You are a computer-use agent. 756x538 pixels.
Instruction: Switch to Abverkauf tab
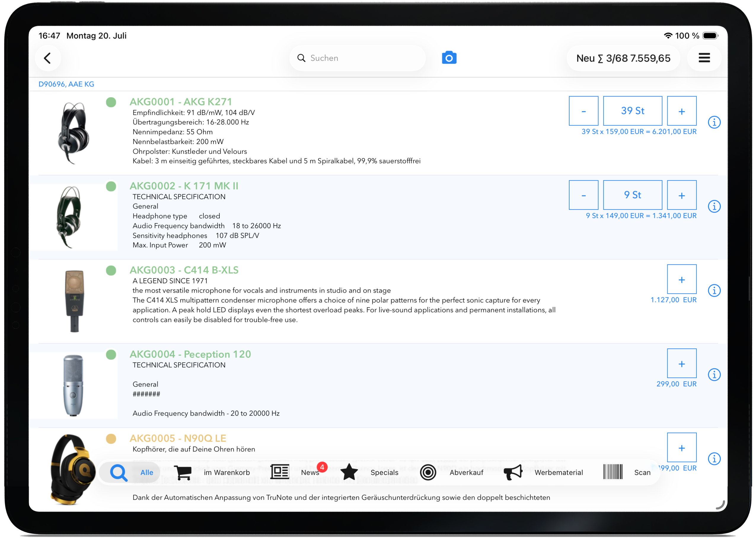(x=466, y=473)
